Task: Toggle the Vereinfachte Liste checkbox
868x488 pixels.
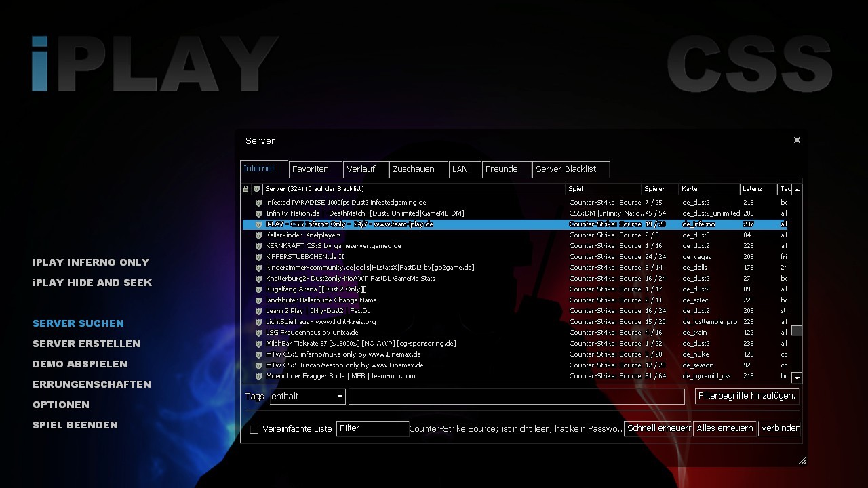Action: pyautogui.click(x=254, y=429)
